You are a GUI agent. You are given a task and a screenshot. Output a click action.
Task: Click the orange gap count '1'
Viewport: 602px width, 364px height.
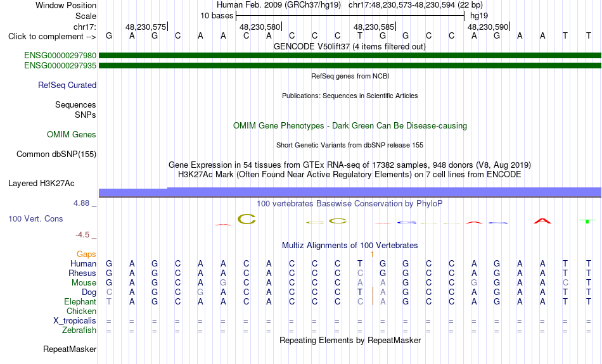pyautogui.click(x=371, y=254)
